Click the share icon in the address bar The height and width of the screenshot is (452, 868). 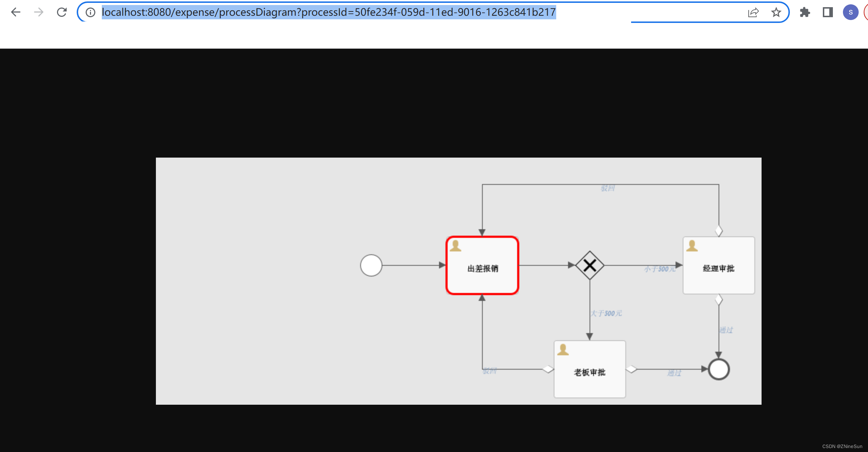(754, 12)
